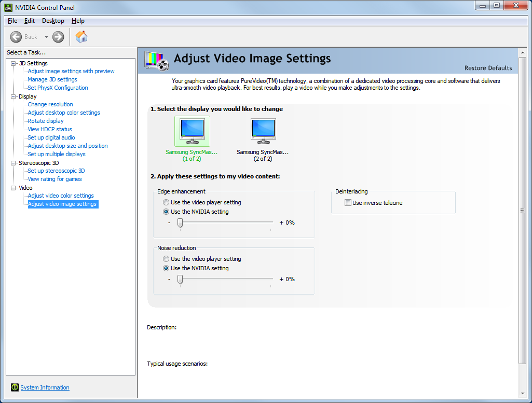Open Adjust desktop size and position
Viewport: 532px width, 403px height.
tap(67, 146)
